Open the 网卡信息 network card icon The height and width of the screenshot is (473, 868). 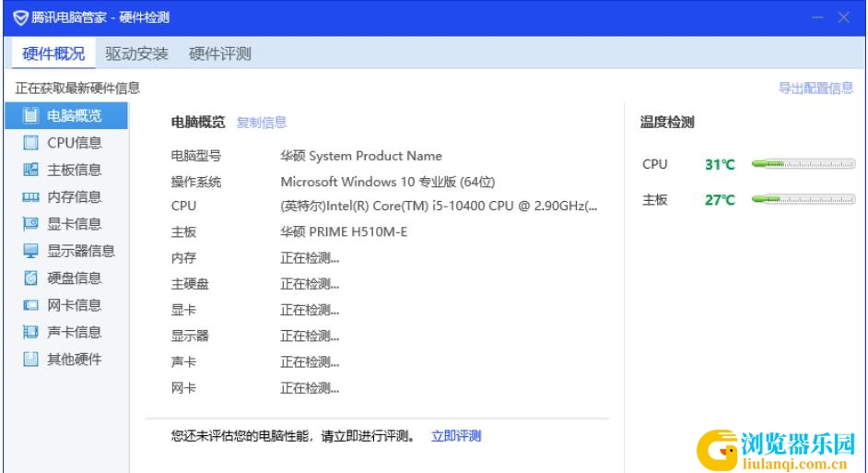pos(30,304)
